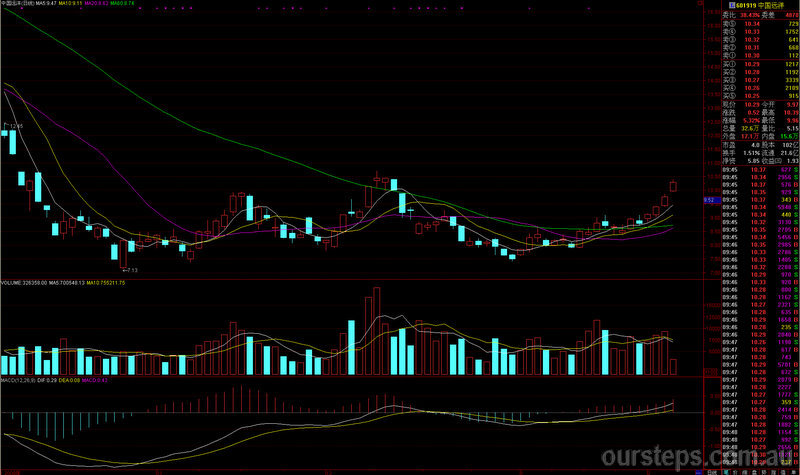Select the 卖④ ask row at 10.33

(x=761, y=32)
